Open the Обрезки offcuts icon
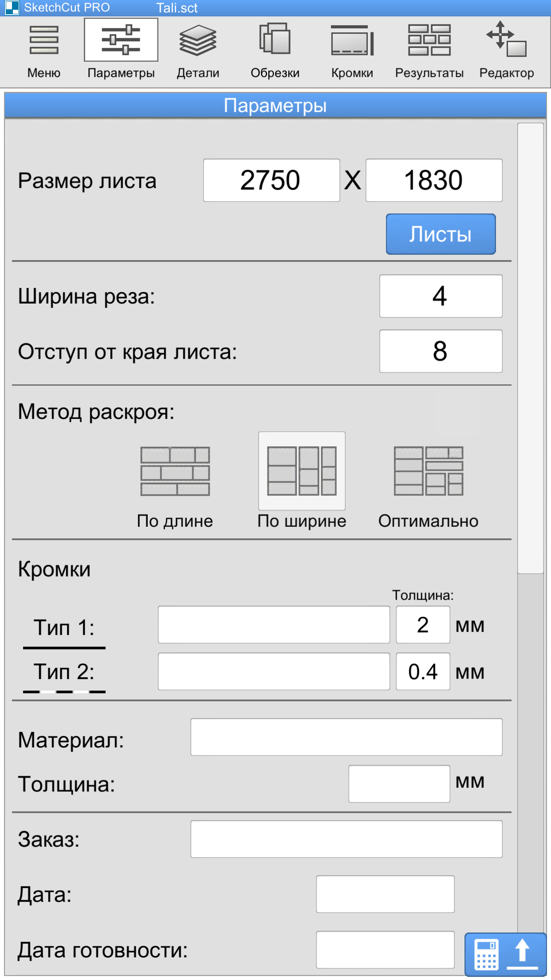Image resolution: width=551 pixels, height=980 pixels. coord(275,39)
